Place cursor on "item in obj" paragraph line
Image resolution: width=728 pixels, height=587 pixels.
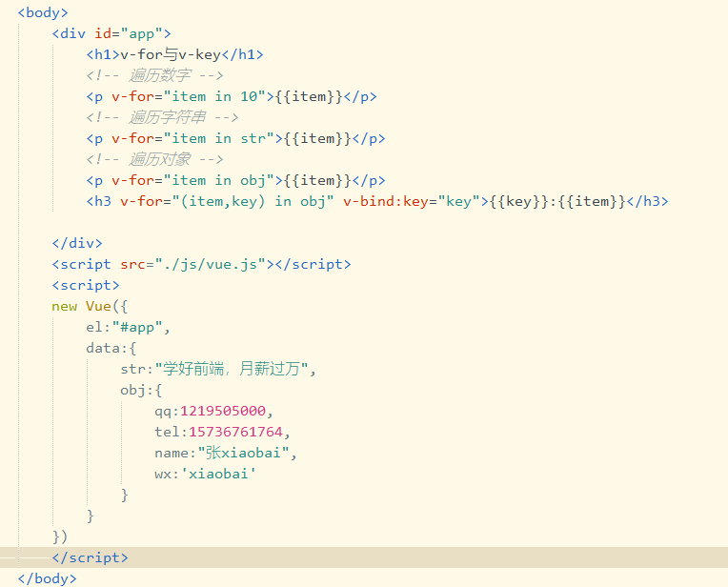pyautogui.click(x=235, y=180)
